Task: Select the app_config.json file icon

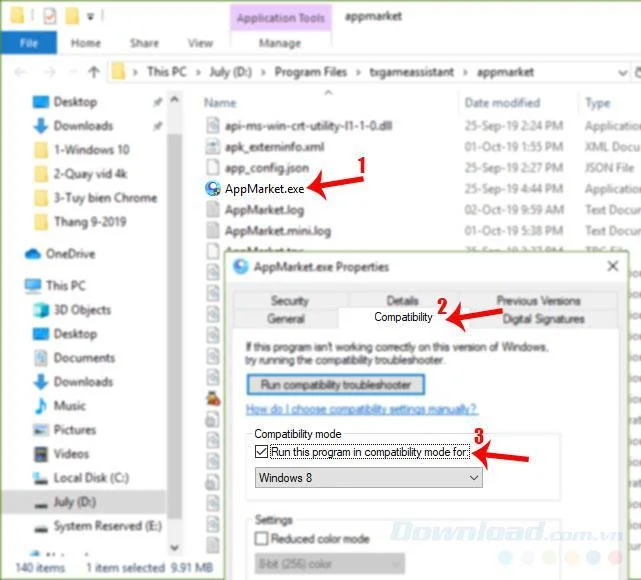Action: [x=213, y=167]
